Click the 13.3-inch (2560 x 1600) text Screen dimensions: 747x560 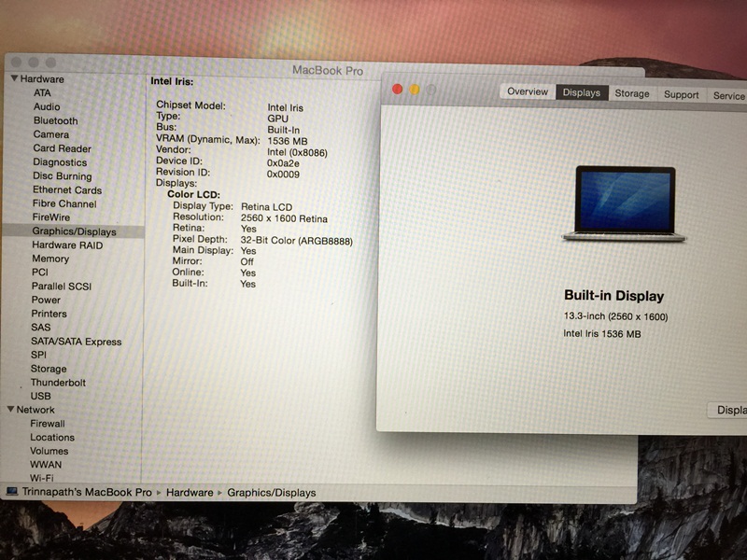[615, 316]
